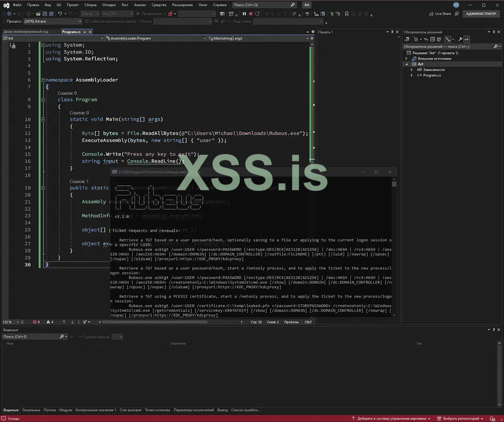Toggle Show All Files in Solution Explorer
Image resolution: width=504 pixels, height=422 pixels.
[439, 39]
